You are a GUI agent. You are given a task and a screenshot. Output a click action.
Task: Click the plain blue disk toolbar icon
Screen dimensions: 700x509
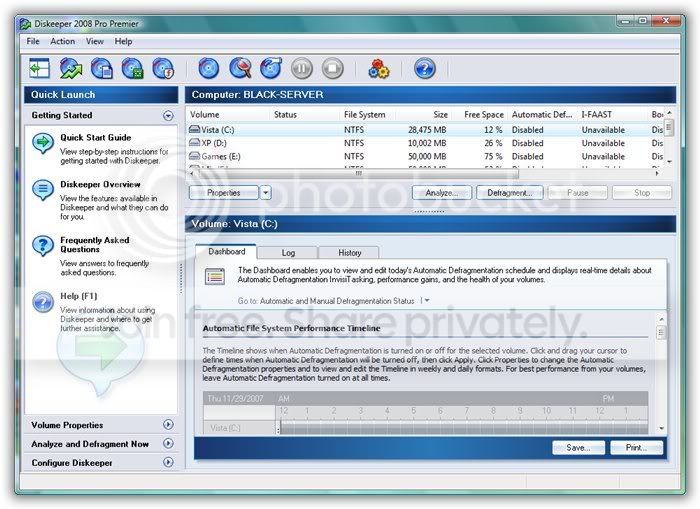208,68
